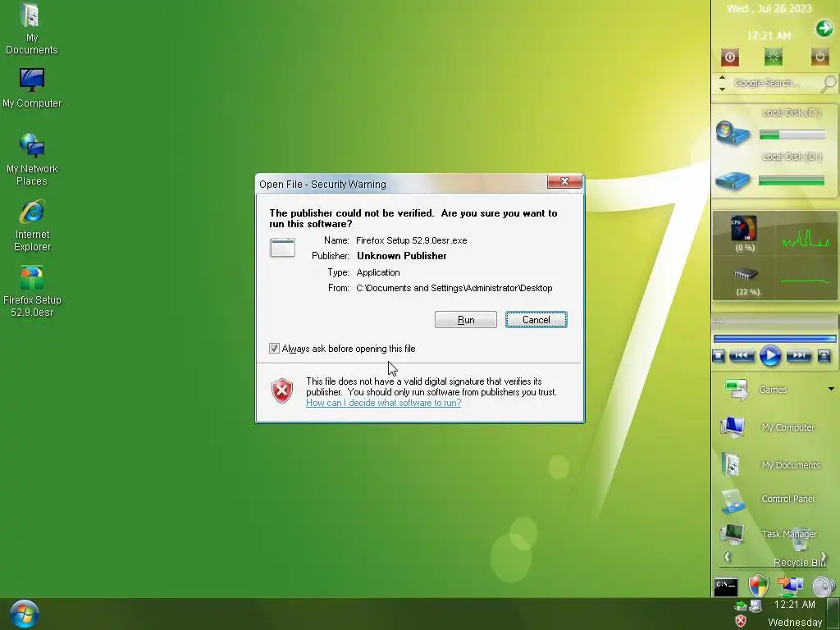840x630 pixels.
Task: Click the Safely Remove Hardware tray icon
Action: pyautogui.click(x=741, y=606)
